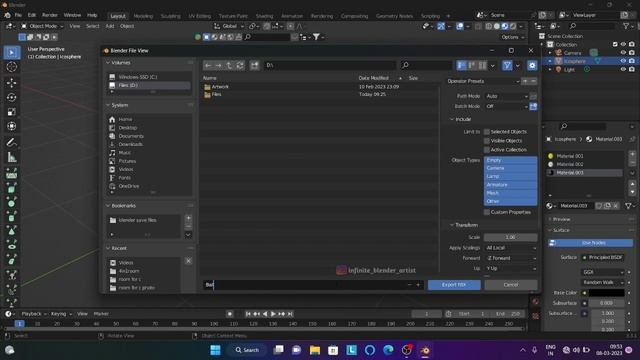Click the Export FBX button

click(x=454, y=285)
